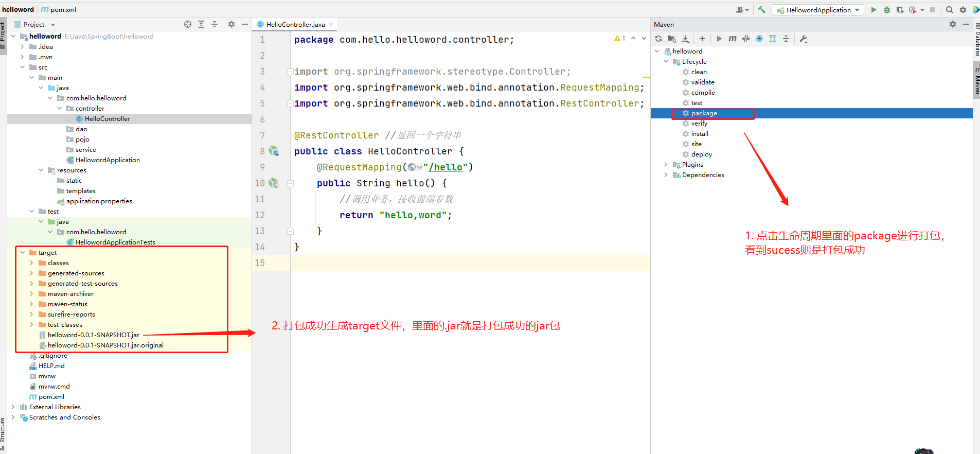Select the install lifecycle goal
Viewport: 980px width, 454px height.
[700, 134]
